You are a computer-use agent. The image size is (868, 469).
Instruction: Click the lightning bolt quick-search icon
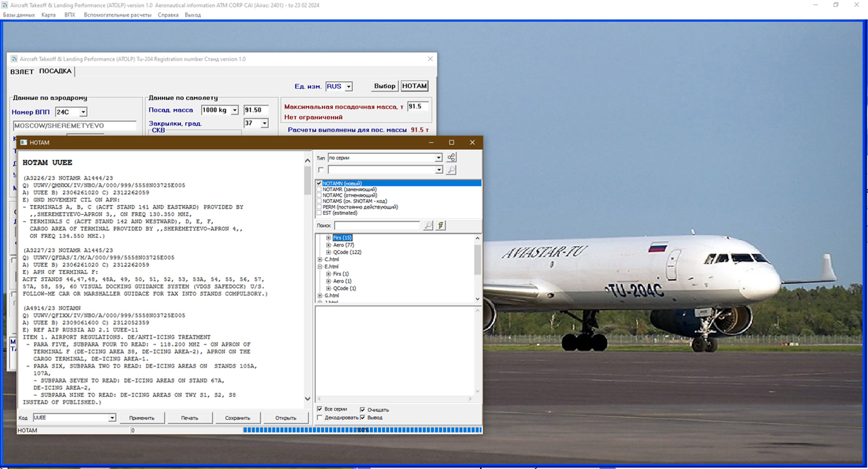click(x=441, y=225)
